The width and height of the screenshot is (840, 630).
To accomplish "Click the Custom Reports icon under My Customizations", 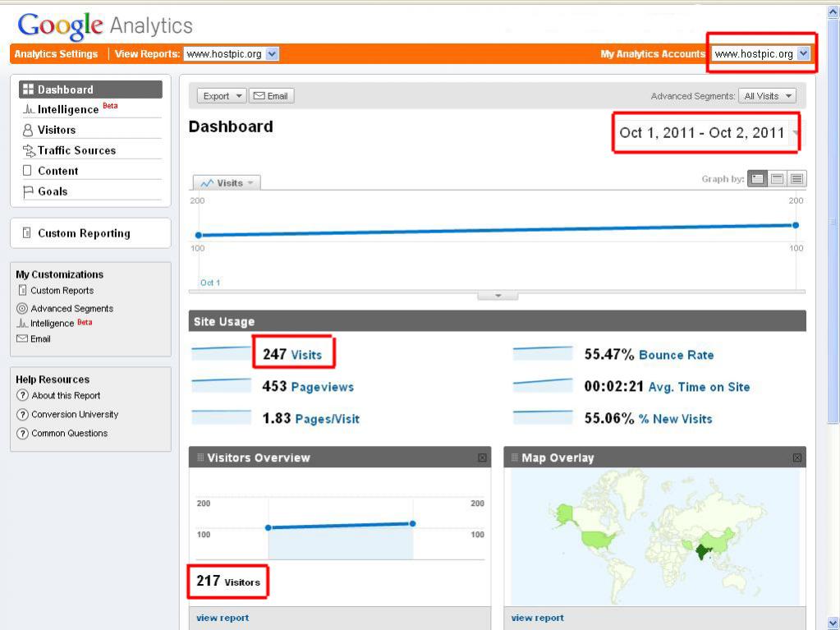I will 22,290.
